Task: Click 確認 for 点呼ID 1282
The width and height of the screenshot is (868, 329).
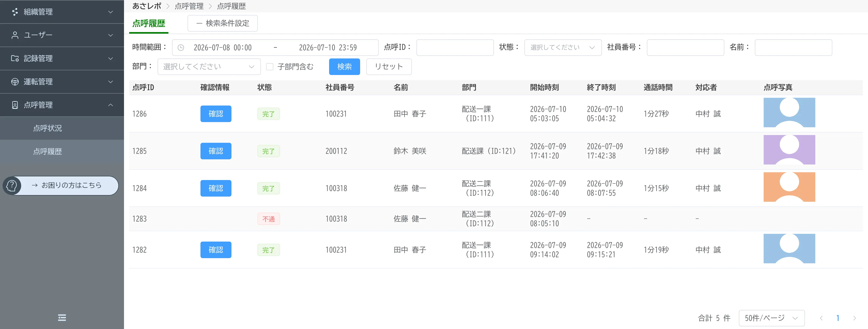Action: point(216,250)
